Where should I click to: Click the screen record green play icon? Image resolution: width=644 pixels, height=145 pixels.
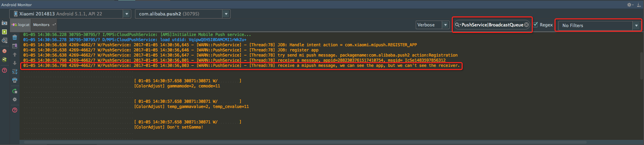(4, 32)
